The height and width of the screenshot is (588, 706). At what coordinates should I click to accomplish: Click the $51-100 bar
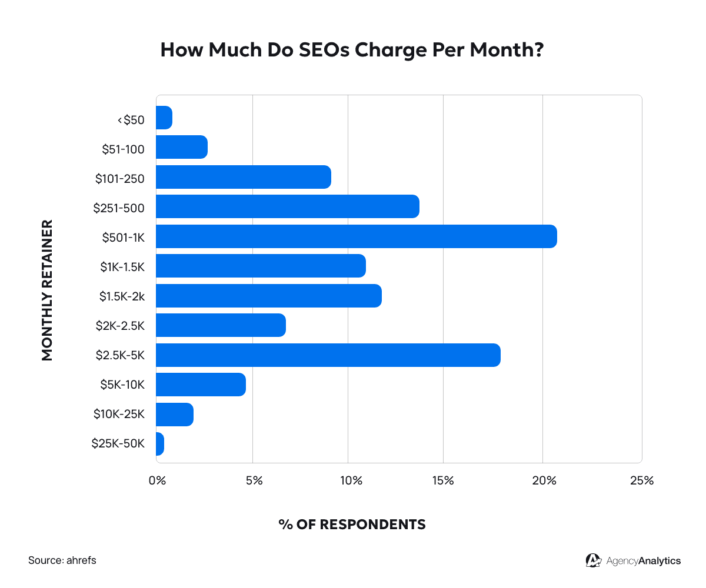tap(181, 147)
